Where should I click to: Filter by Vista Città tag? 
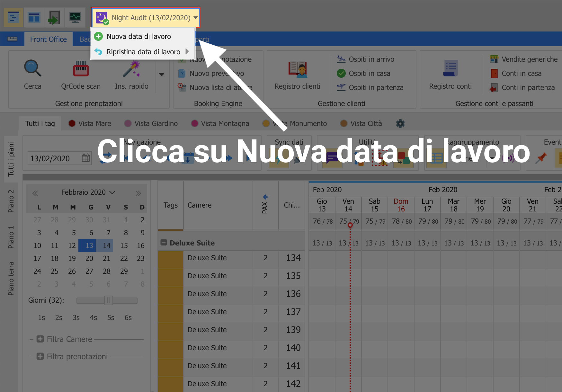tap(361, 123)
